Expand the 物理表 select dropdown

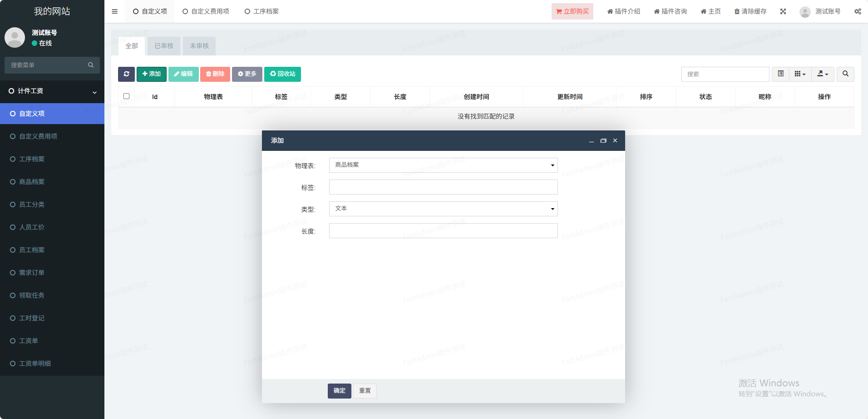[x=443, y=165]
